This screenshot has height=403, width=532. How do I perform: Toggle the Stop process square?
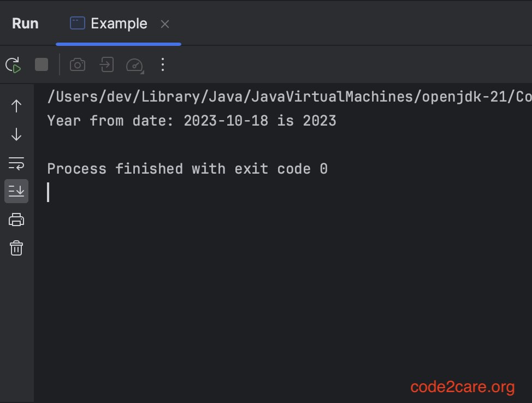pos(41,64)
